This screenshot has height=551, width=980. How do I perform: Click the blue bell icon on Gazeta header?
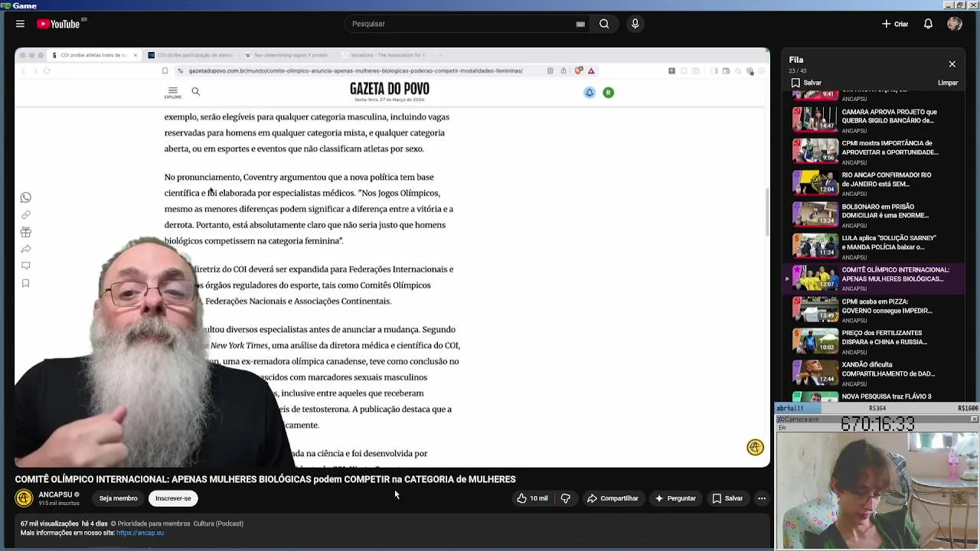590,93
